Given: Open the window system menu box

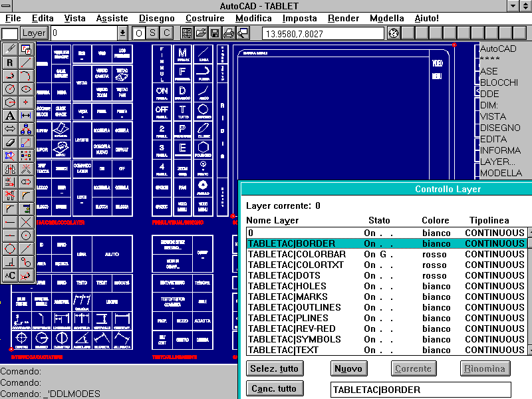Looking at the screenshot, I should (6, 6).
